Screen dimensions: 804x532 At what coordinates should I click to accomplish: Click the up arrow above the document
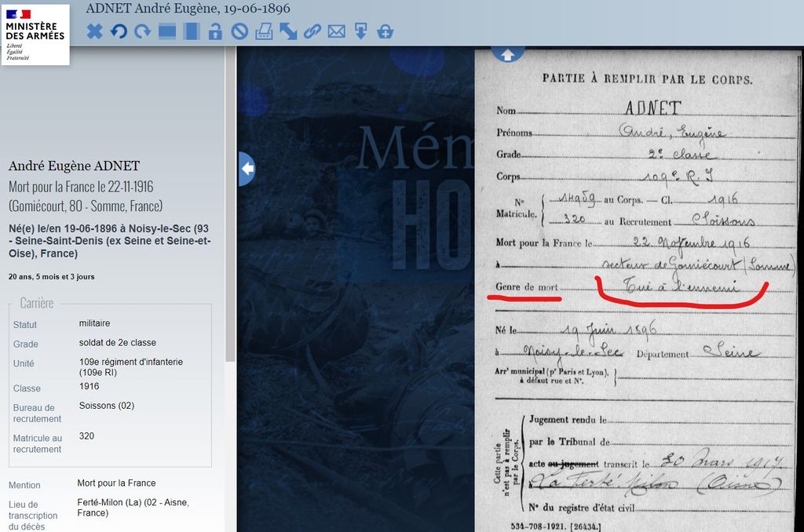tap(508, 54)
